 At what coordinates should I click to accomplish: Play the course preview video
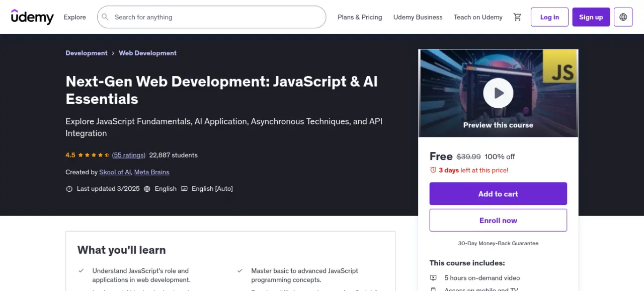[x=498, y=93]
